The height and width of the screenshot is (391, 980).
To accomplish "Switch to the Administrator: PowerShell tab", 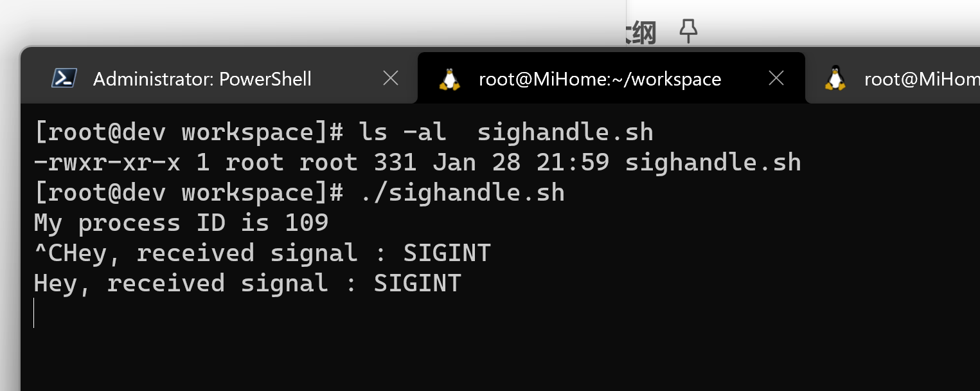I will 202,79.
